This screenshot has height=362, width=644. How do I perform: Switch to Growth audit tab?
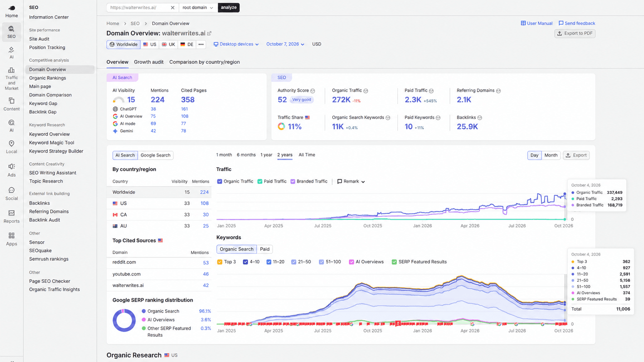click(x=149, y=62)
